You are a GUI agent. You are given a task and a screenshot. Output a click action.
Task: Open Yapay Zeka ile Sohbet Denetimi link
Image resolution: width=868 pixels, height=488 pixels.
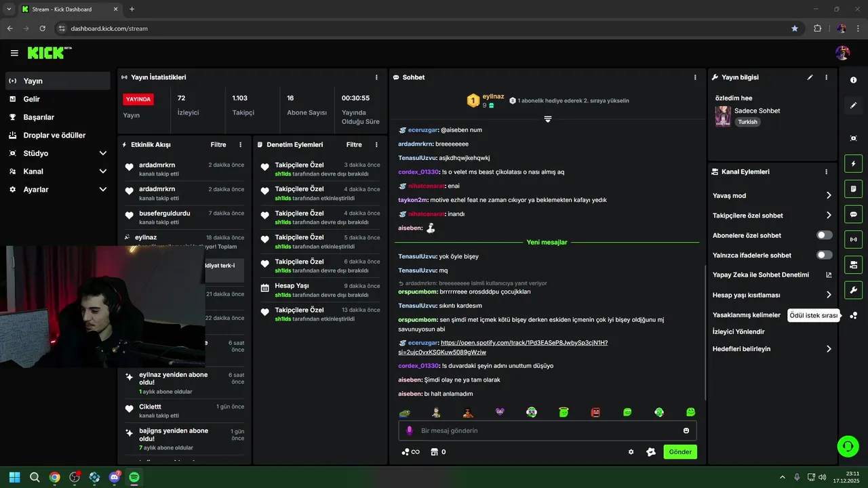[x=772, y=275]
